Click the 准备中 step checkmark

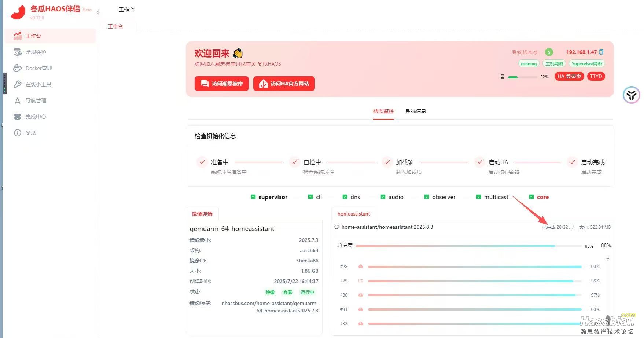coord(202,162)
